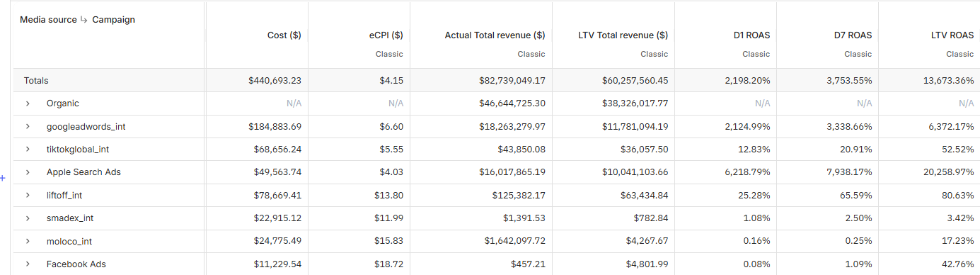Click the Media source Campaign header
This screenshot has width=980, height=275.
coord(77,20)
